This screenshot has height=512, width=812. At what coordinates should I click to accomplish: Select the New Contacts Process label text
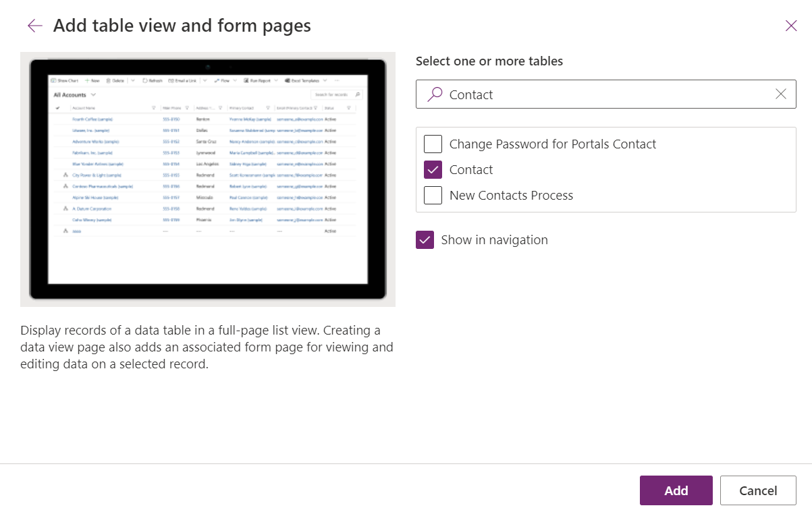(x=511, y=195)
